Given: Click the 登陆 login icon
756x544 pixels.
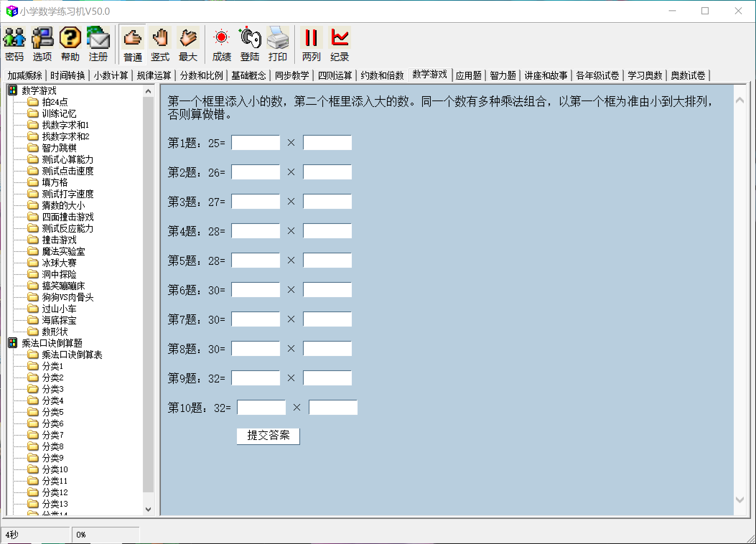Looking at the screenshot, I should pos(250,44).
